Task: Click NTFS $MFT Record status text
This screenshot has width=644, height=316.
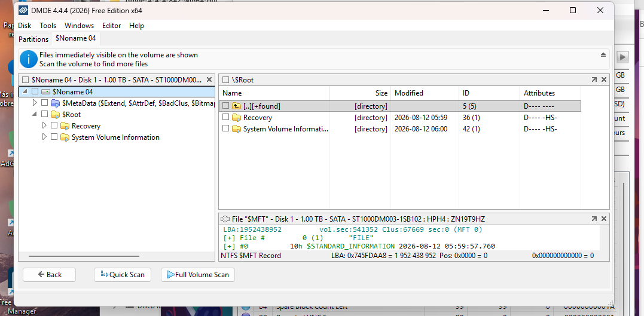Action: click(x=251, y=256)
